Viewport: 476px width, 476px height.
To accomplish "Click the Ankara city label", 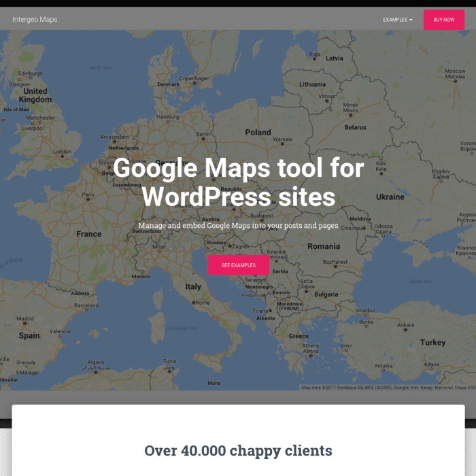I will pos(405,325).
